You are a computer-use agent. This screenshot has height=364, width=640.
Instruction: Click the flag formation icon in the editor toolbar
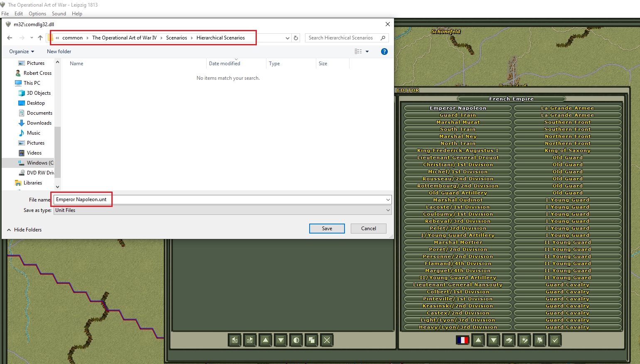pos(539,340)
